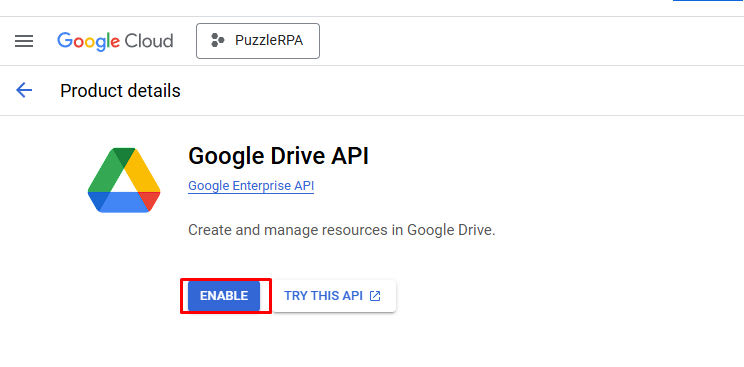Click the Product details heading

point(120,90)
